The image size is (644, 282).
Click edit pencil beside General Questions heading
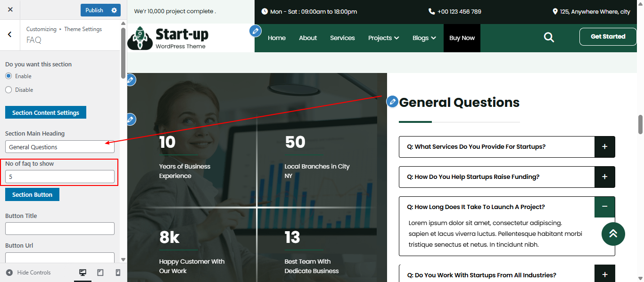point(392,102)
